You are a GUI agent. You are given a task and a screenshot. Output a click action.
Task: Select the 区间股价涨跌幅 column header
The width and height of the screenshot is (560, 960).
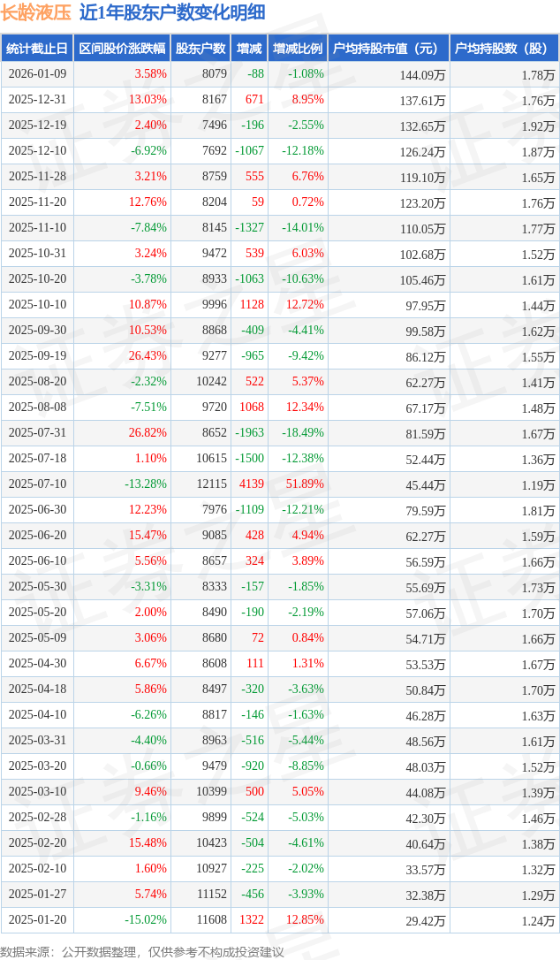click(121, 49)
